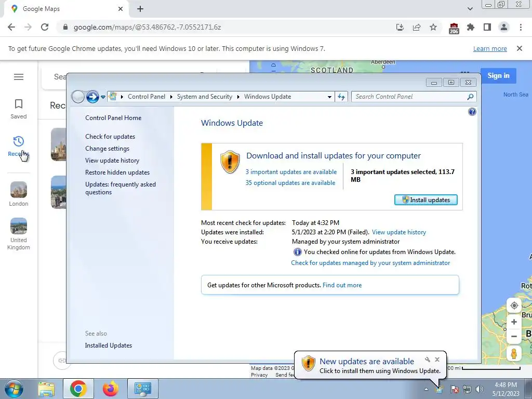Bookmark this page with the star icon
532x399 pixels.
pyautogui.click(x=433, y=27)
